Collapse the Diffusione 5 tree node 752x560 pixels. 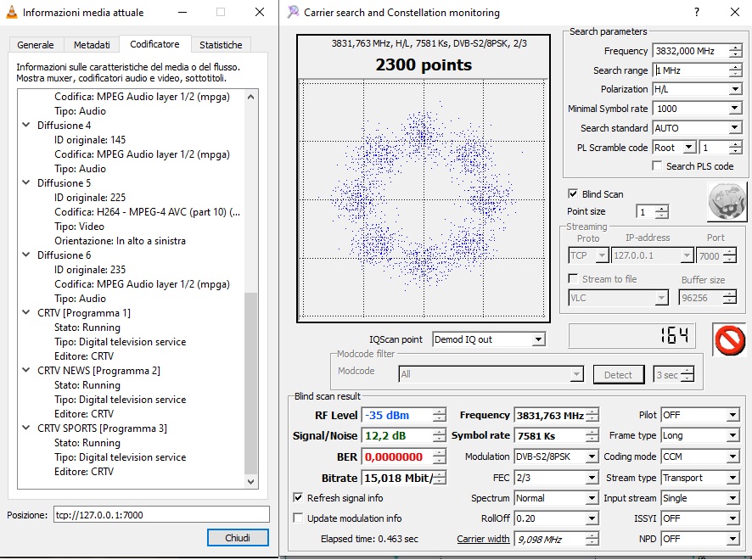click(x=26, y=182)
